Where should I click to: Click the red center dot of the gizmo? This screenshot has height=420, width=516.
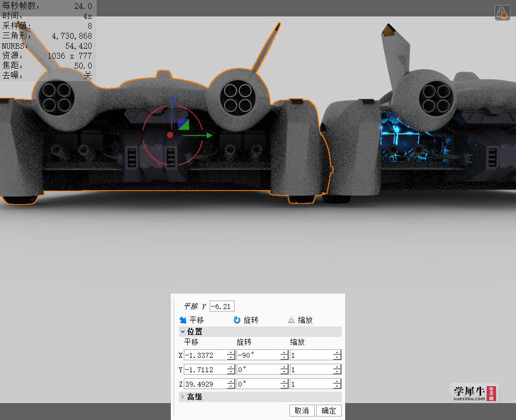170,135
